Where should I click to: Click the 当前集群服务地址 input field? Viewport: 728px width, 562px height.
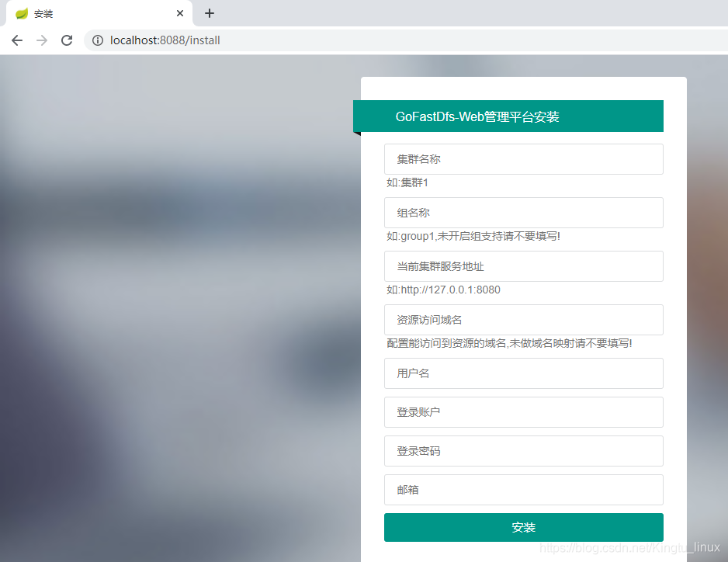click(523, 266)
